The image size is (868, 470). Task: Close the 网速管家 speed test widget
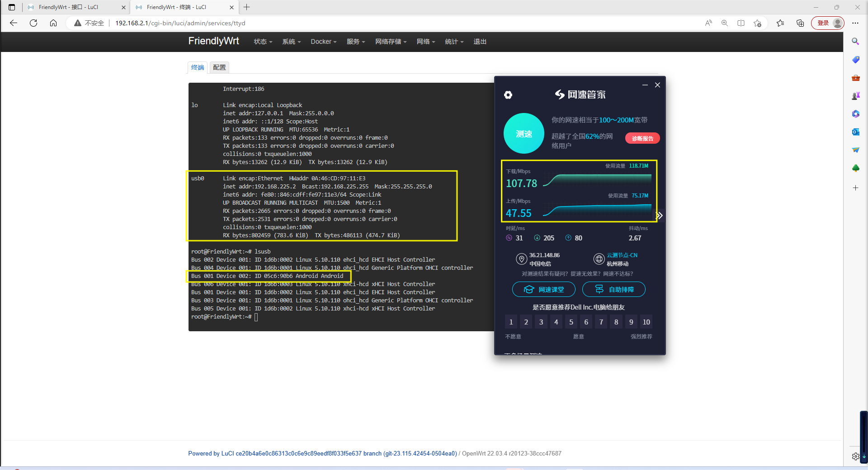click(x=658, y=85)
